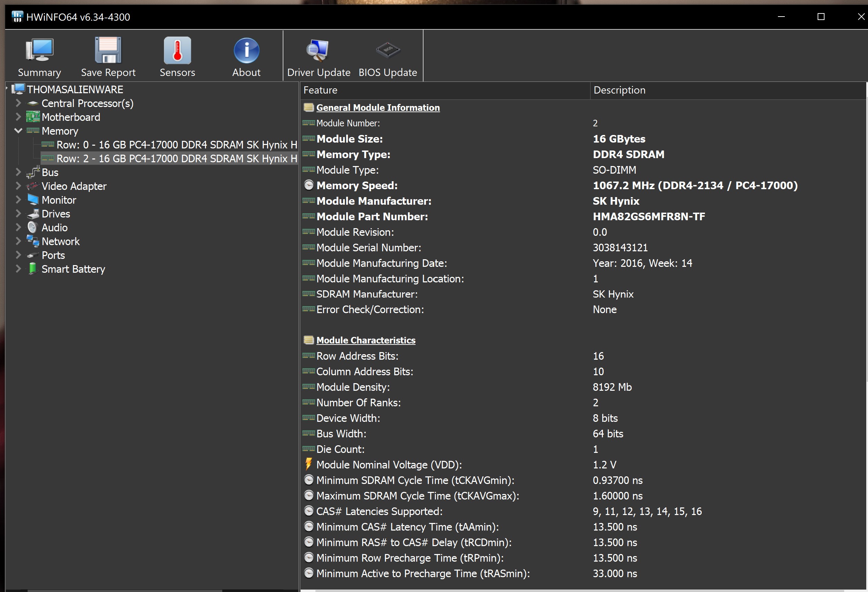Expand the Drives node chevron
Image resolution: width=868 pixels, height=592 pixels.
tap(18, 214)
